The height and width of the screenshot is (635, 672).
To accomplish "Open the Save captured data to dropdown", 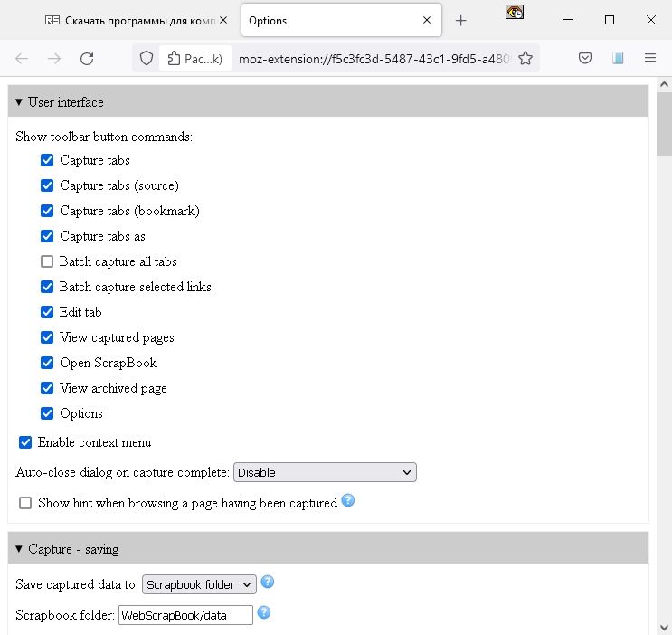I will pos(199,584).
